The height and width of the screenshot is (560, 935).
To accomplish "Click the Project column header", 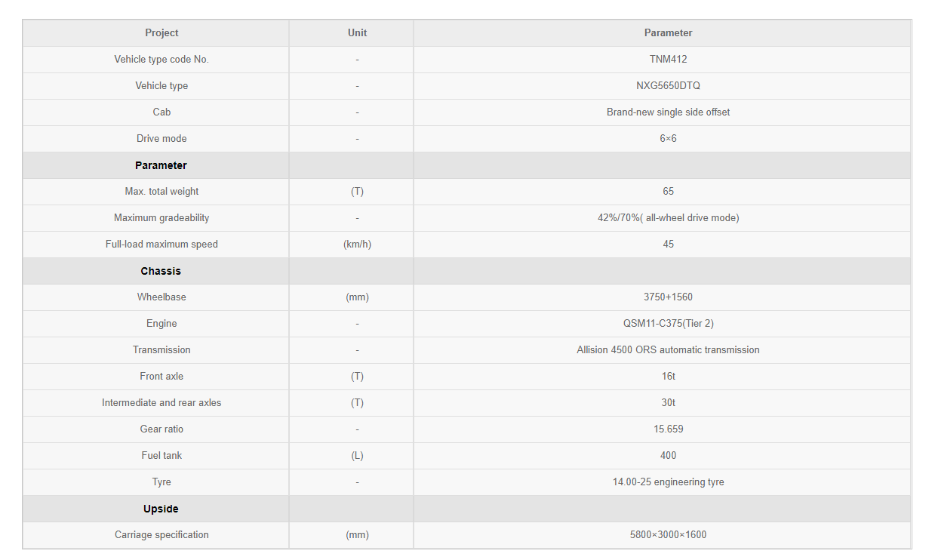I will point(161,32).
